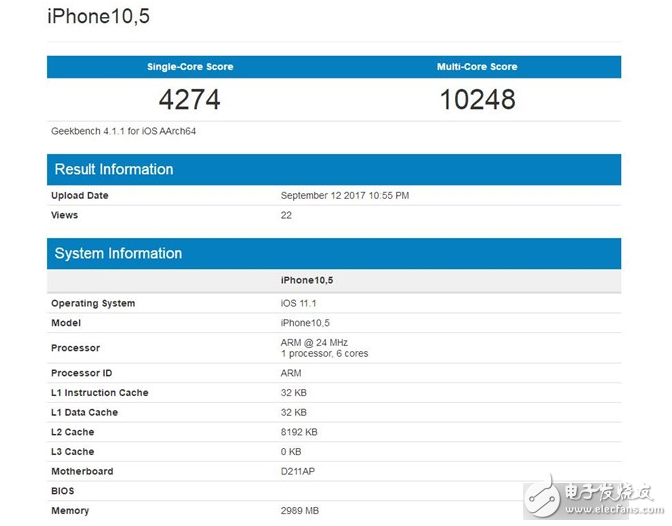This screenshot has height=526, width=672.
Task: Click the Processor ID row label
Action: [x=83, y=373]
